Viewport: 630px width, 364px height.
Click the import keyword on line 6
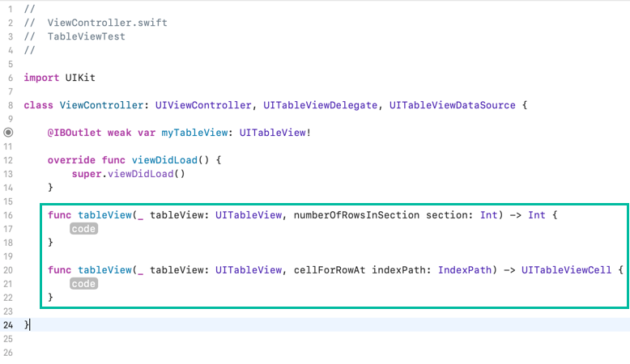41,78
